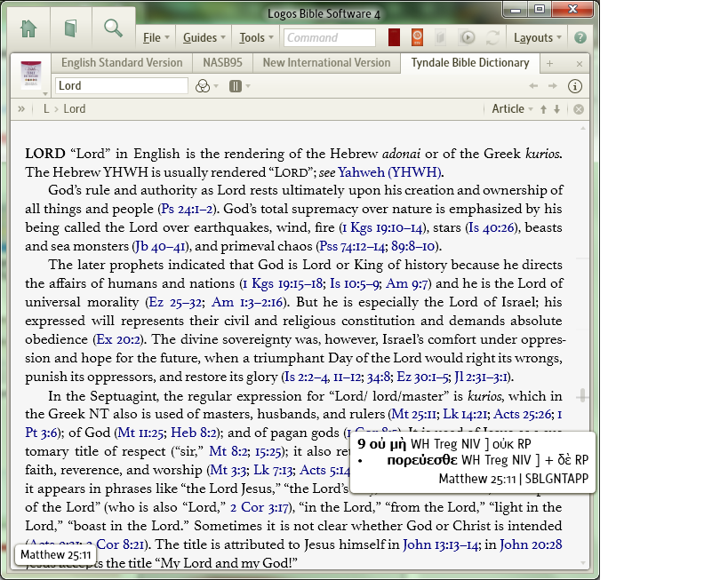This screenshot has width=728, height=580.
Task: Click into the Command box
Action: coord(330,37)
